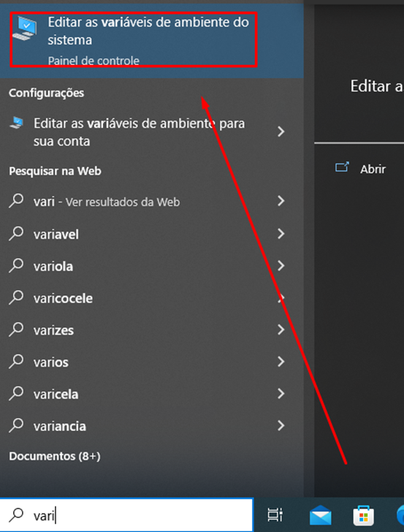Click magnifier icon beside variancia suggestion

(16, 425)
